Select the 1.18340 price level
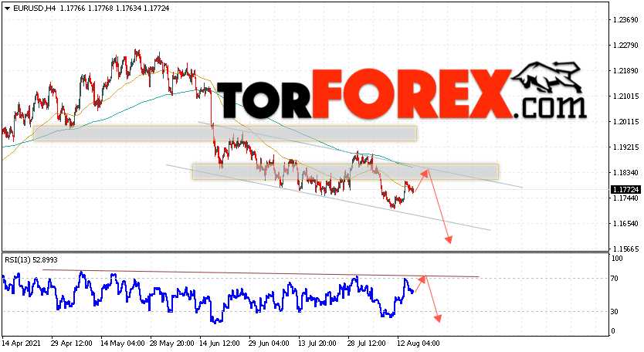This screenshot has height=352, width=644. (x=625, y=172)
